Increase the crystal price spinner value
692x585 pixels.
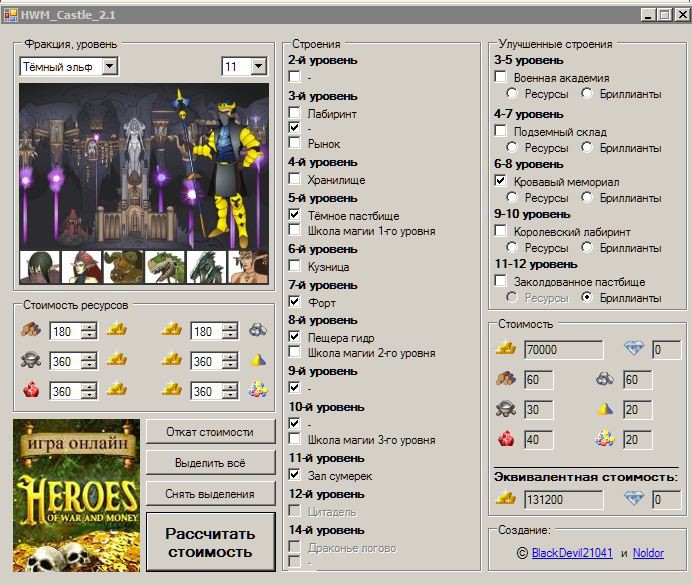tap(89, 387)
